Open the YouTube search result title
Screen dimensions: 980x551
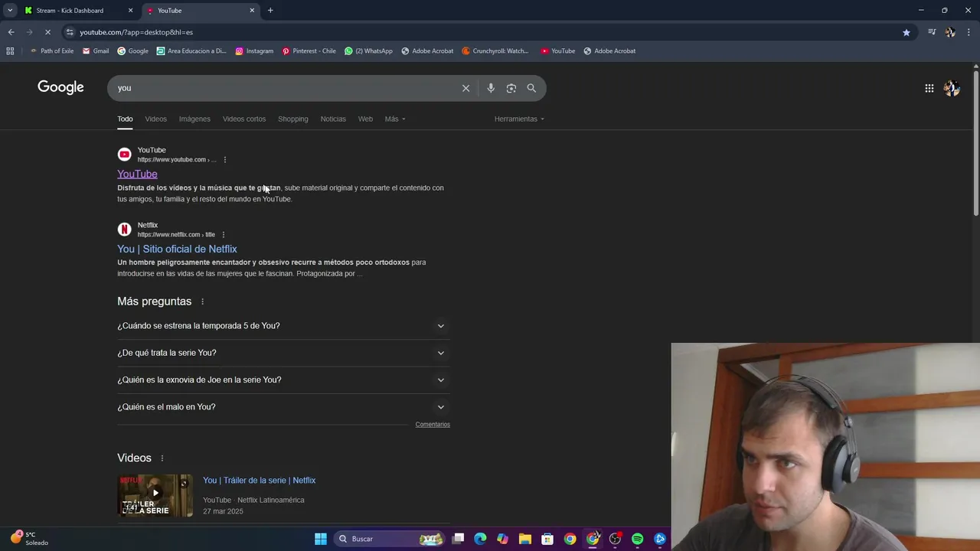137,174
